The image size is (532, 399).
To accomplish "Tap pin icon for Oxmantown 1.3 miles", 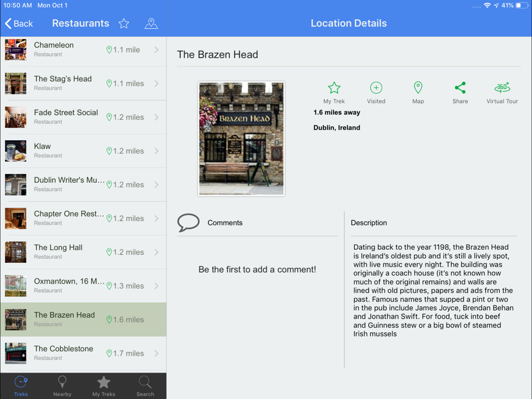I will [x=109, y=286].
